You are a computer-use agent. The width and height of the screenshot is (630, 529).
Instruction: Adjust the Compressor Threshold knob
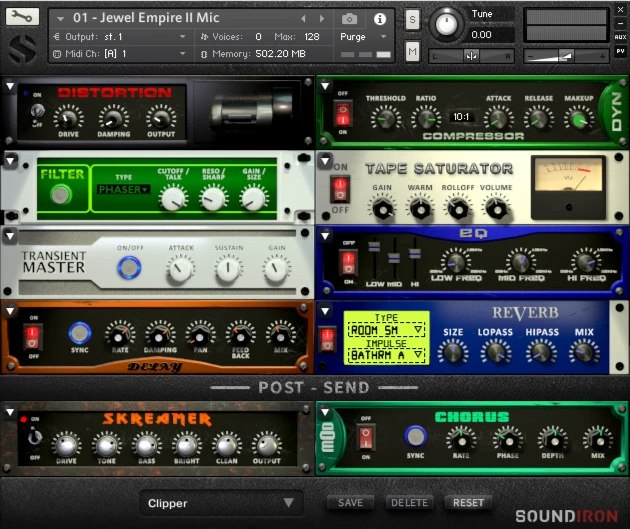coord(386,119)
